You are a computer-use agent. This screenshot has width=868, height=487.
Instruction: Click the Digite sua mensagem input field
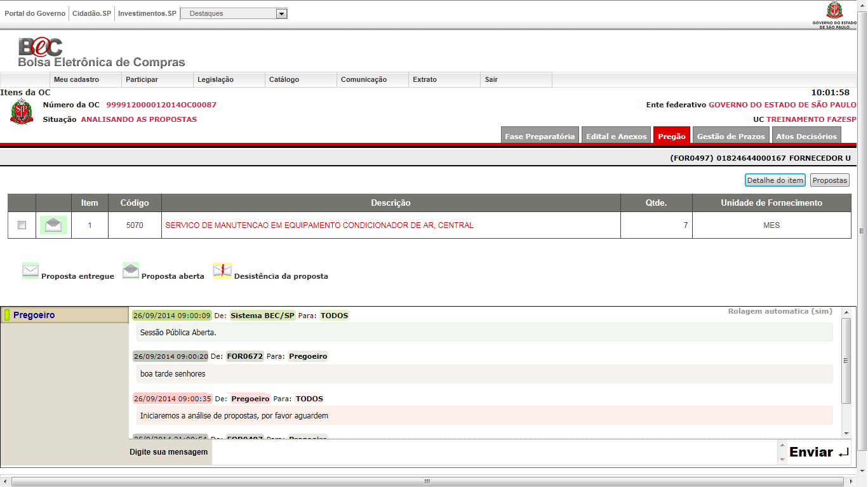(x=495, y=452)
